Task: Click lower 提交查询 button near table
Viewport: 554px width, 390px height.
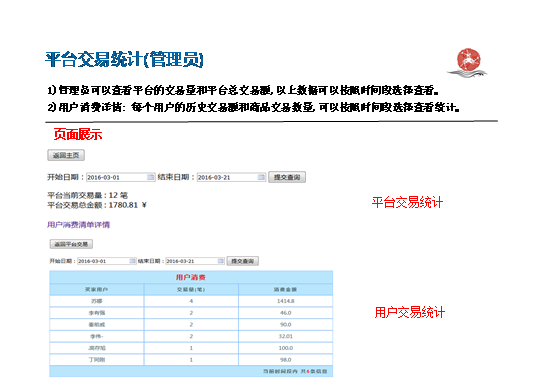Action: (x=243, y=261)
